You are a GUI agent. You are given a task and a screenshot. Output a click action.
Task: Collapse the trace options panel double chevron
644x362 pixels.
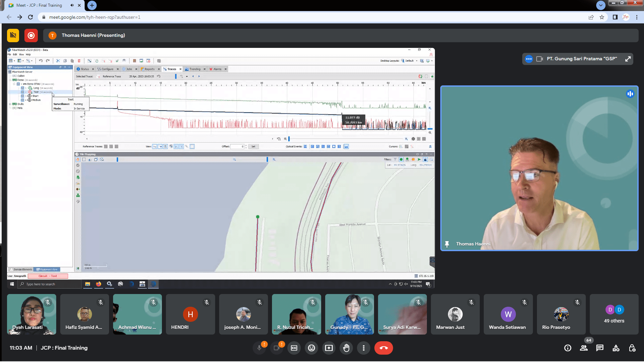pos(430,146)
